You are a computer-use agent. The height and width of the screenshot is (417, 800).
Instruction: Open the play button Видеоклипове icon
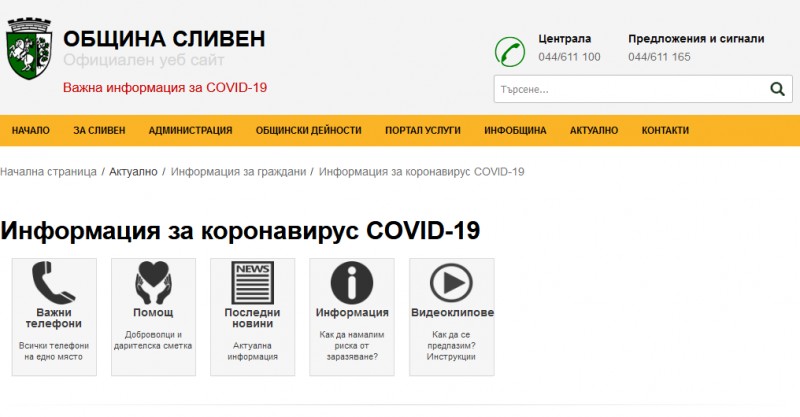point(450,282)
